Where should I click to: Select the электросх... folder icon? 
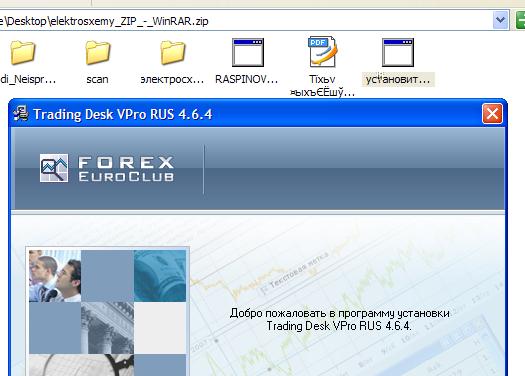tap(172, 52)
